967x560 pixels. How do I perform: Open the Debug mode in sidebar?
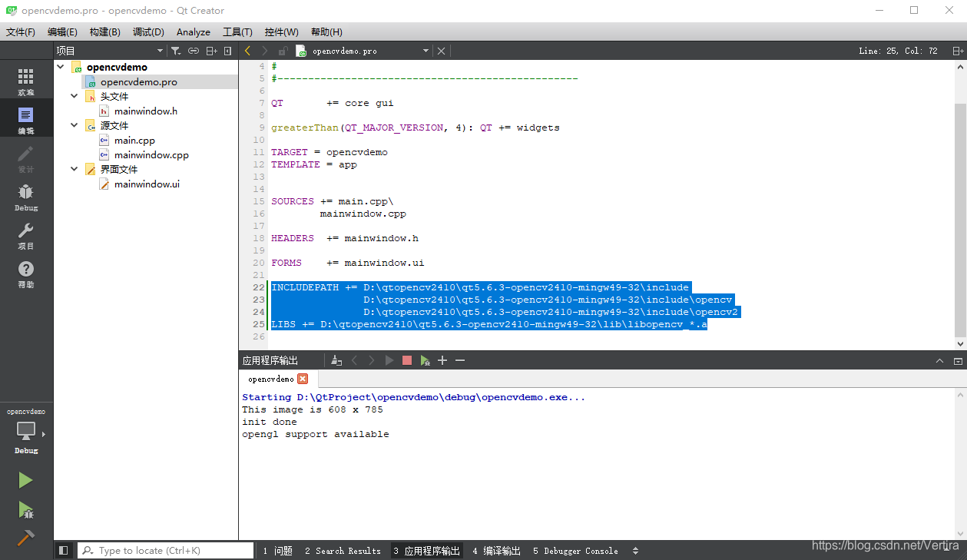26,197
